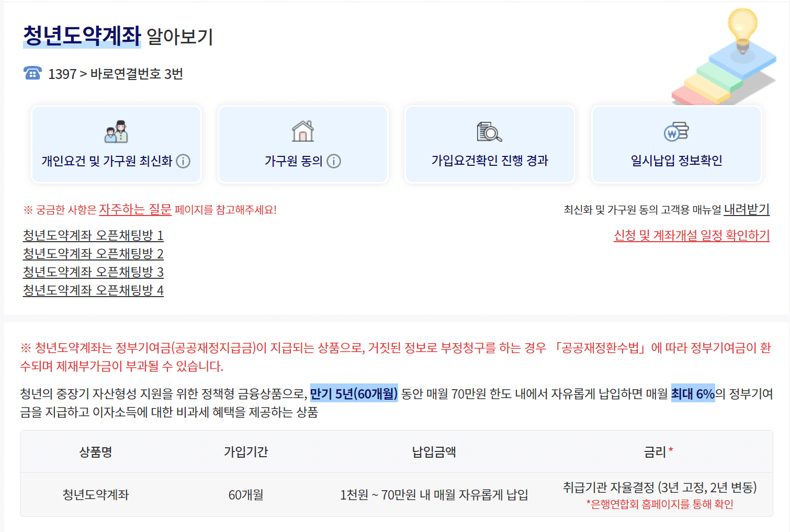The image size is (790, 532).
Task: Open the info icon beside 개인요건 및 가구원 최신화
Action: click(182, 162)
